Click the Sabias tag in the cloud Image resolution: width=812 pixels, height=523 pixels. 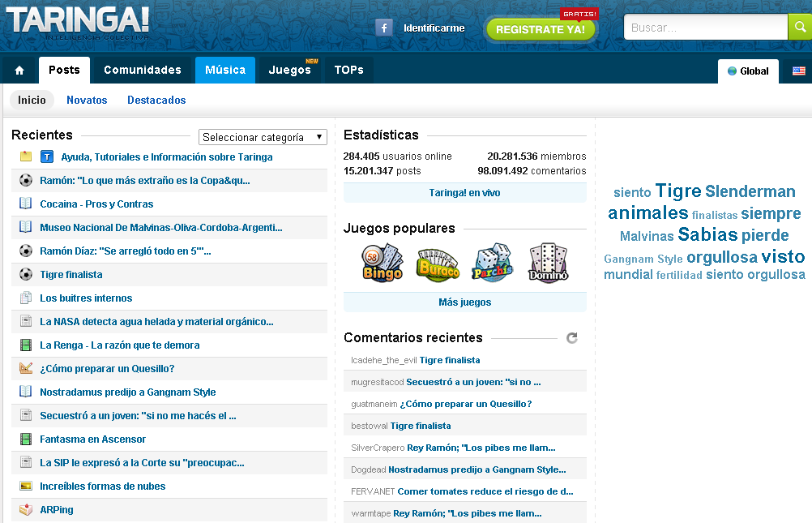click(x=707, y=234)
